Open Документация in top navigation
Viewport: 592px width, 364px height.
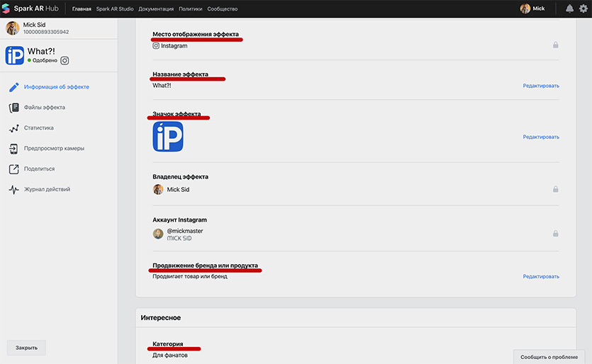point(156,9)
